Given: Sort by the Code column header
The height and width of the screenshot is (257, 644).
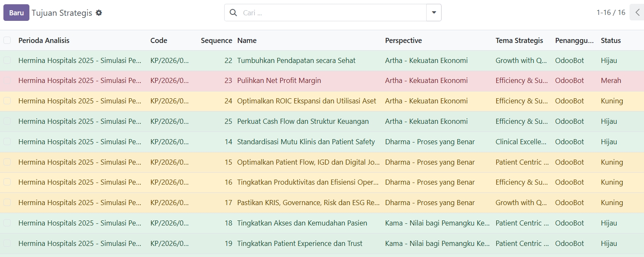Looking at the screenshot, I should pyautogui.click(x=159, y=40).
